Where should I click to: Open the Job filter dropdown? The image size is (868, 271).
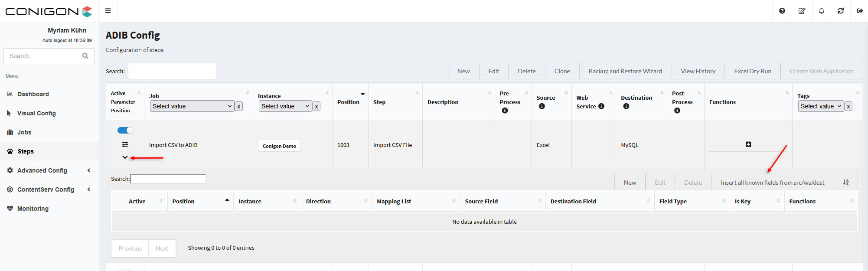tap(192, 106)
